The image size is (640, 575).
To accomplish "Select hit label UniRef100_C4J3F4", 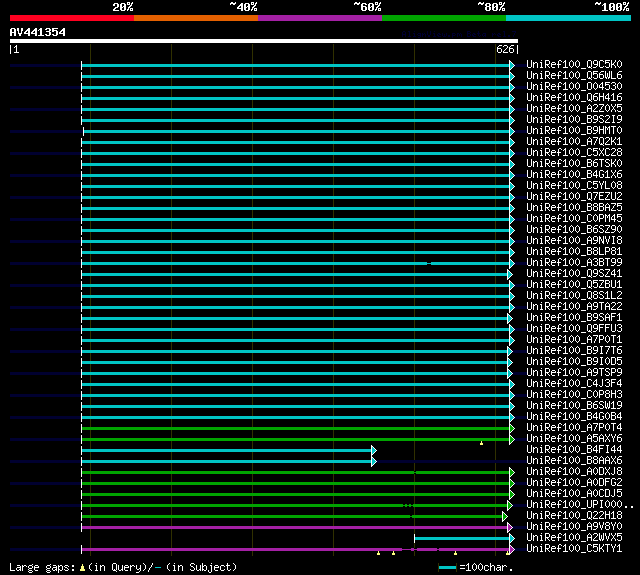I will click(574, 384).
